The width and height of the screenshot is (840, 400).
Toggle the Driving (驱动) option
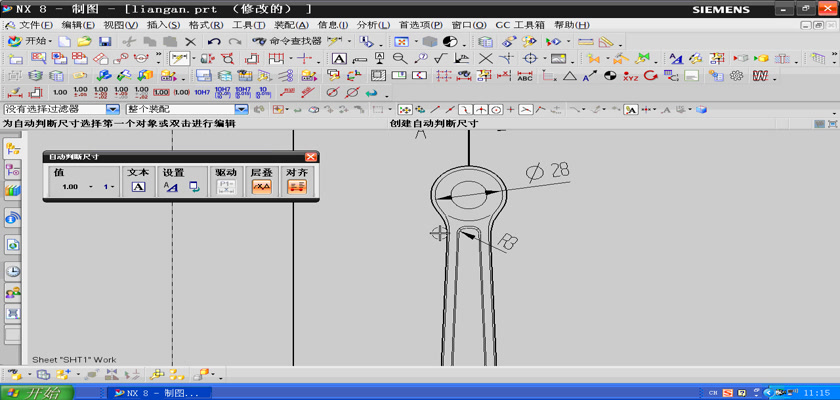pos(226,186)
